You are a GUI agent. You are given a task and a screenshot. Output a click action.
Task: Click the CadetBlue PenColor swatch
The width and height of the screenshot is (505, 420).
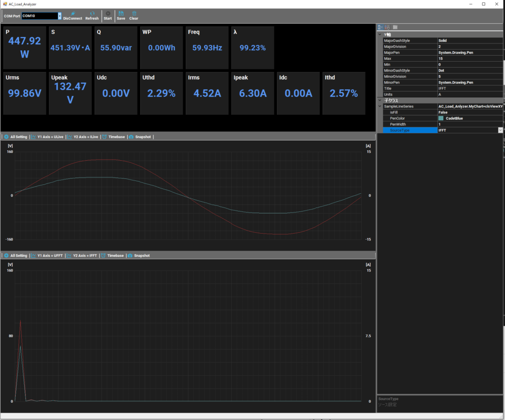[x=441, y=118]
